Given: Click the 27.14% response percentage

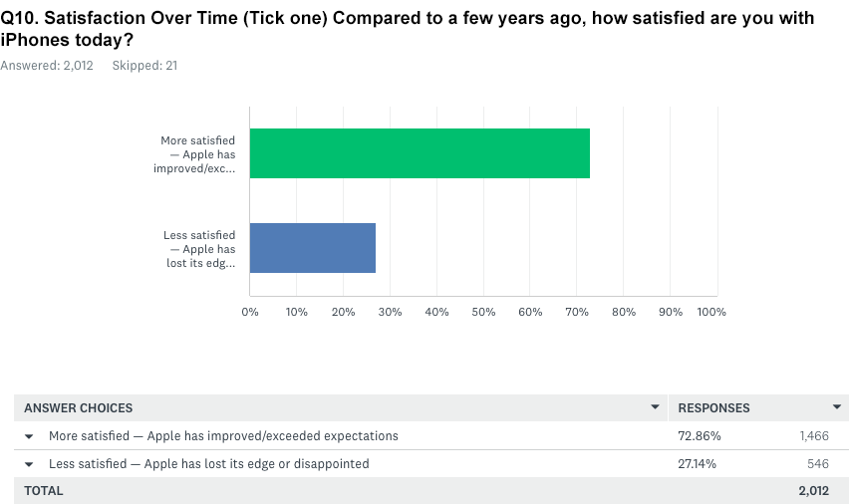Looking at the screenshot, I should tap(699, 463).
